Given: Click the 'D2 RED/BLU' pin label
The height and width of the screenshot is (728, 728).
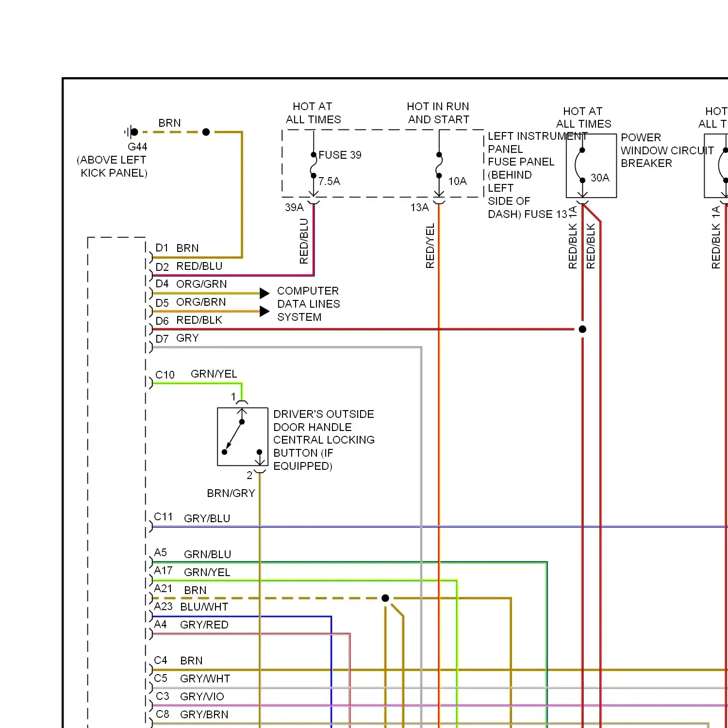Looking at the screenshot, I should [x=188, y=266].
